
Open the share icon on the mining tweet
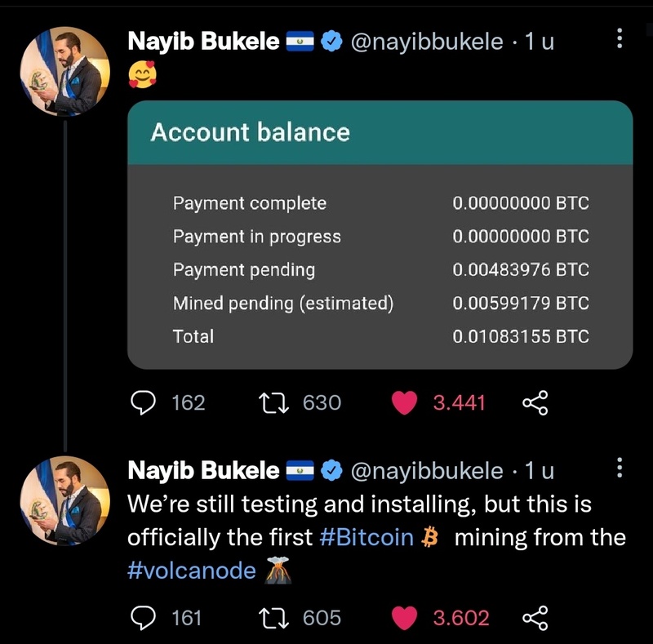point(536,618)
